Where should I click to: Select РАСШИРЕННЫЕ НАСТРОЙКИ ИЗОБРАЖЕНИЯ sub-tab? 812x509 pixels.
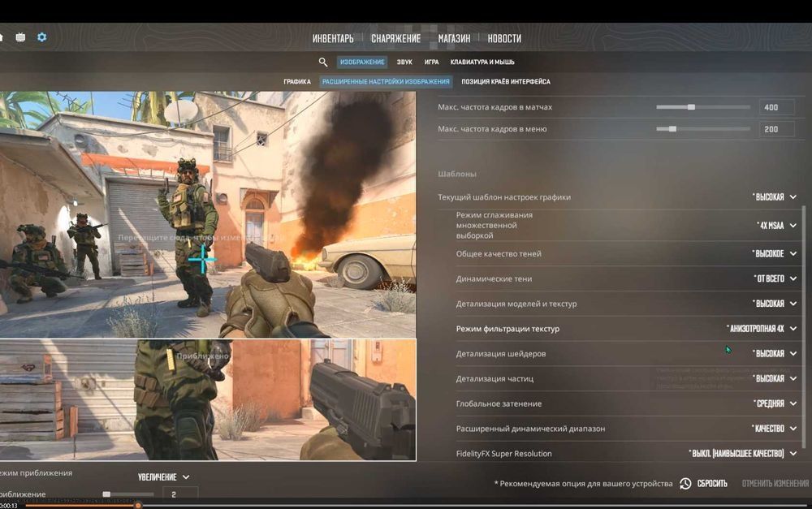[386, 82]
